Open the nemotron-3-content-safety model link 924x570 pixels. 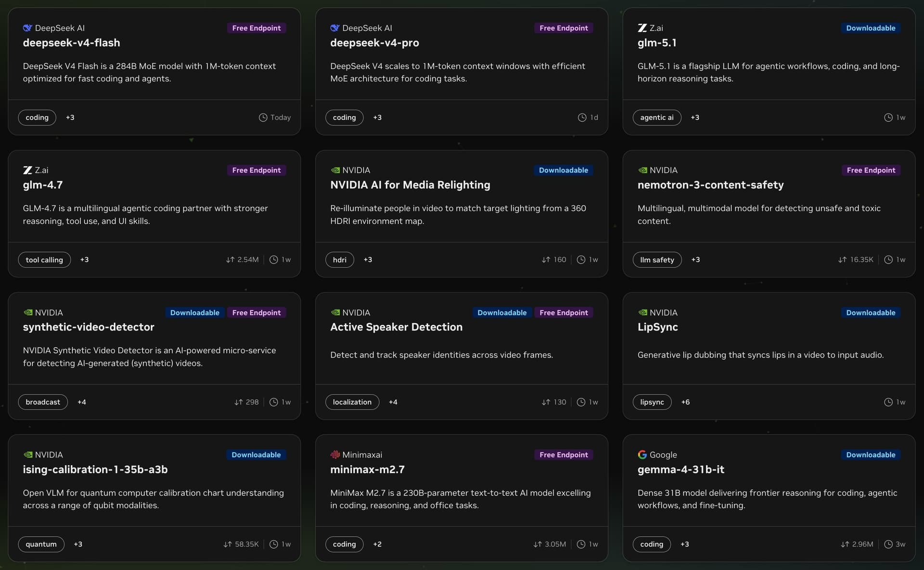coord(710,185)
